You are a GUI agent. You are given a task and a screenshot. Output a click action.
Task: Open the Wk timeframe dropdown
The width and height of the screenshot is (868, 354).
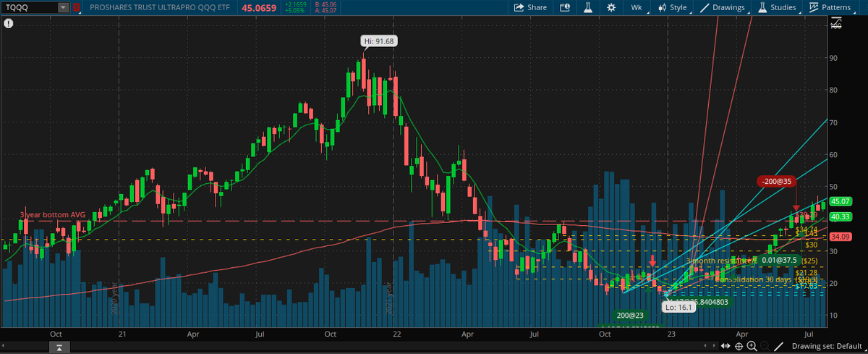coord(637,7)
